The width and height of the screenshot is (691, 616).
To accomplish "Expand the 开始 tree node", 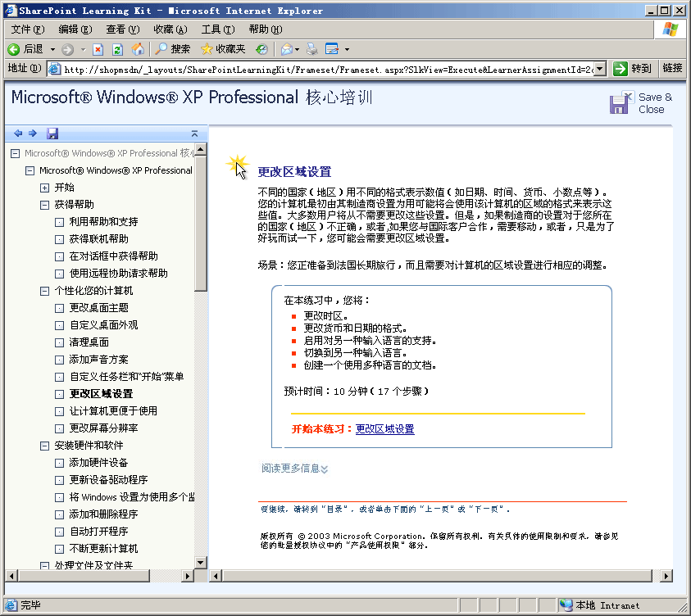I will pyautogui.click(x=44, y=188).
